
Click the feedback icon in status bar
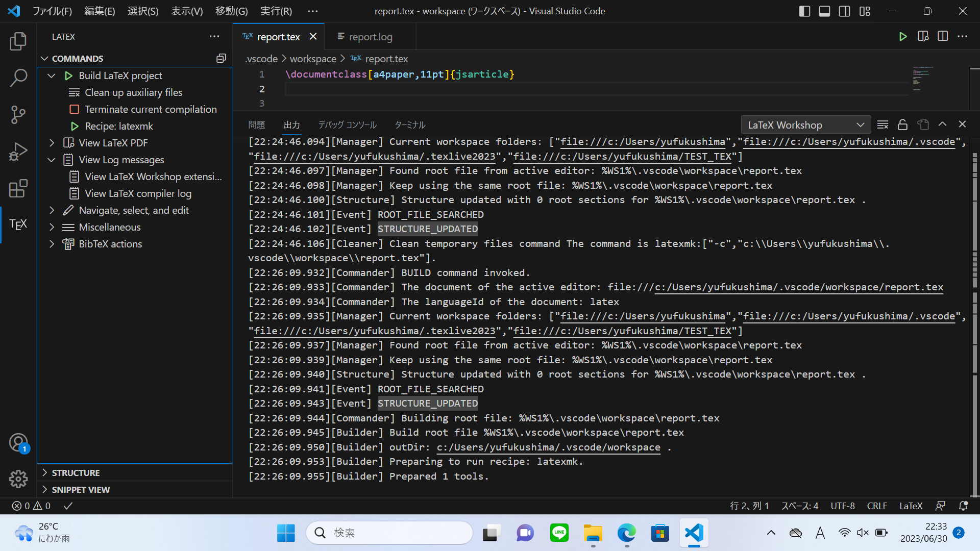coord(940,506)
